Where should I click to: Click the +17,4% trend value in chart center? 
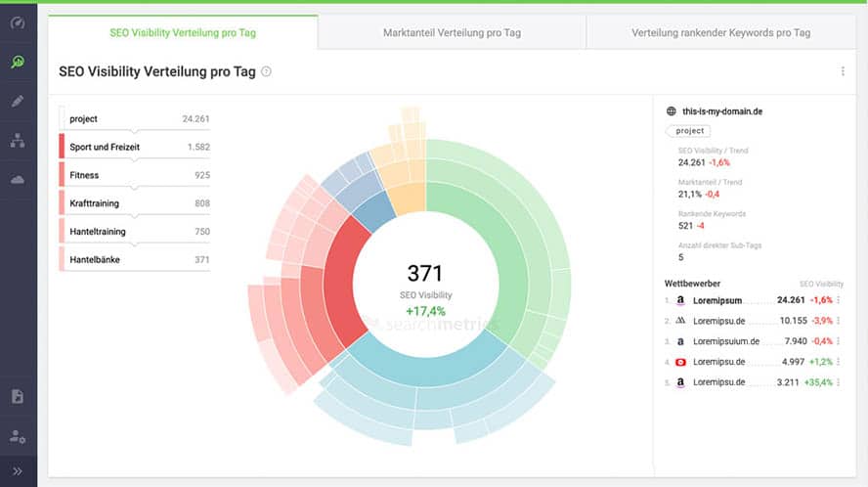pyautogui.click(x=425, y=311)
